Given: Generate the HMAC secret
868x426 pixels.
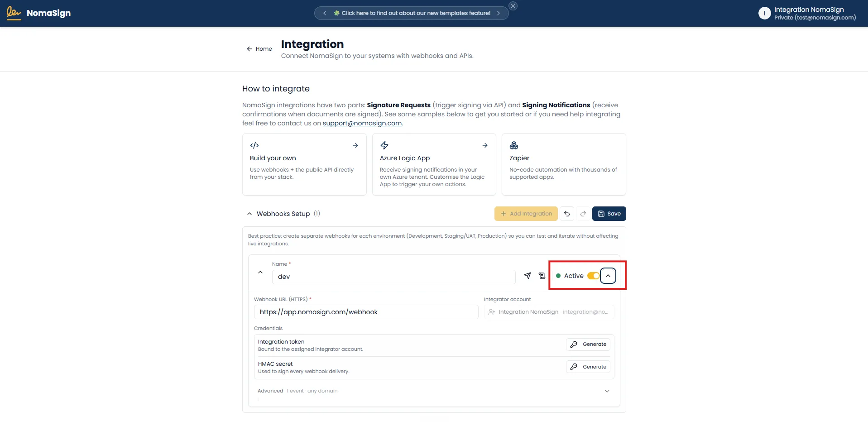Looking at the screenshot, I should 588,367.
